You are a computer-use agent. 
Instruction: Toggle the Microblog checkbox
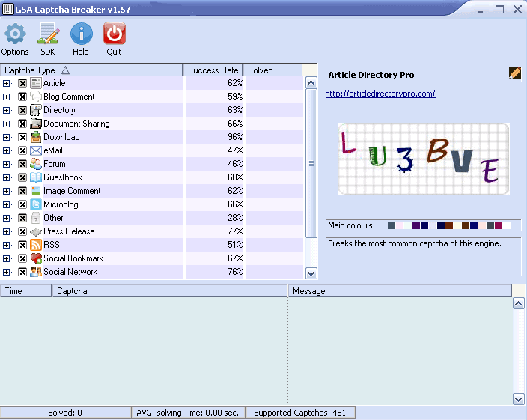click(x=22, y=204)
